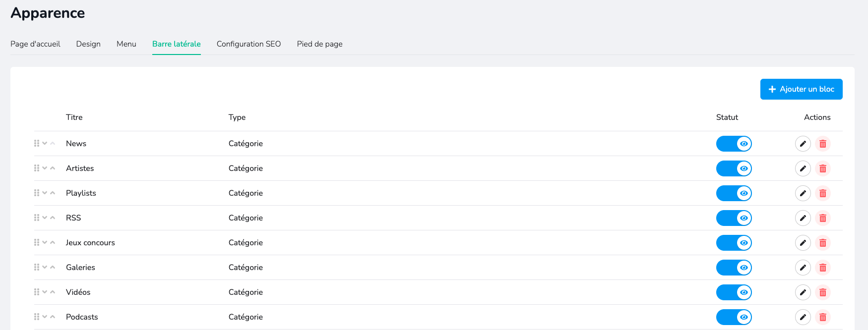Delete the RSS block
This screenshot has width=868, height=330.
(x=822, y=218)
